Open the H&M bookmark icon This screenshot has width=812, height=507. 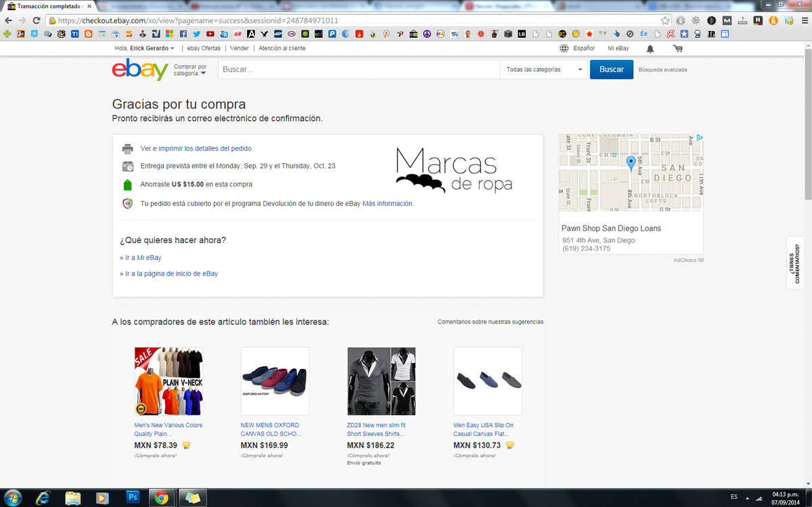[238, 33]
